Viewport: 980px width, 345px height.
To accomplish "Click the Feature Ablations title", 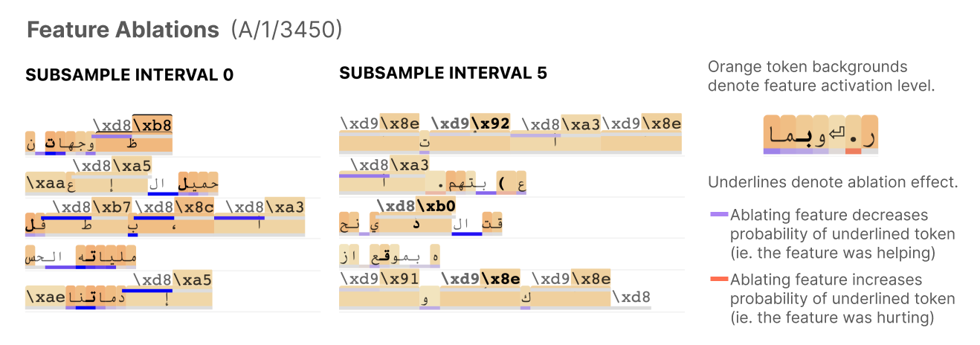I will click(123, 30).
